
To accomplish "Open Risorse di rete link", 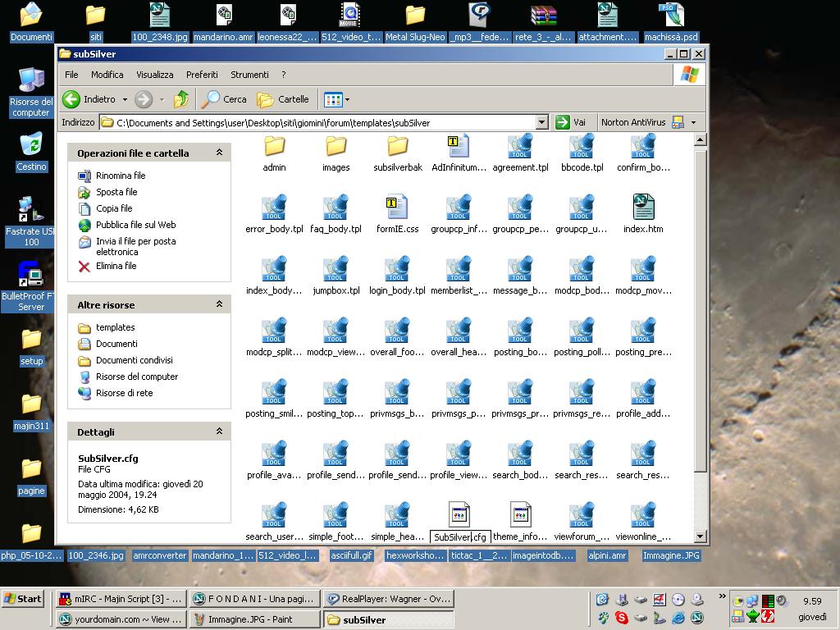I will (125, 393).
